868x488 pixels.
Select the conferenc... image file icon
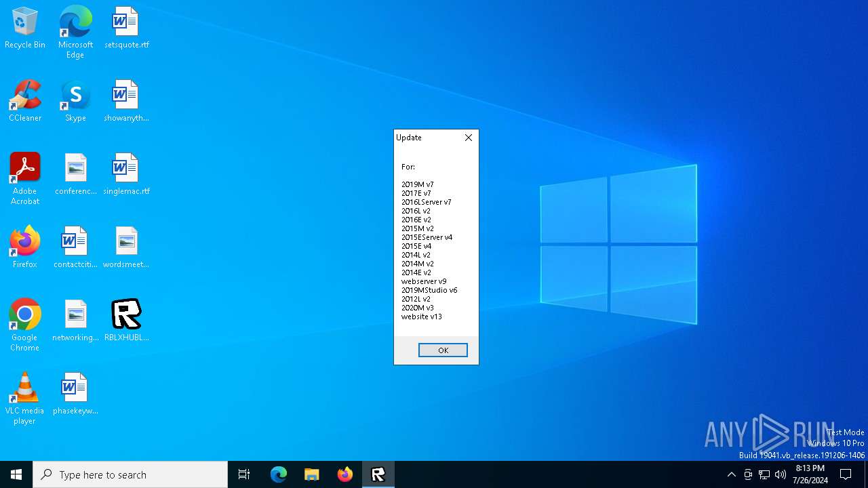[x=75, y=174]
